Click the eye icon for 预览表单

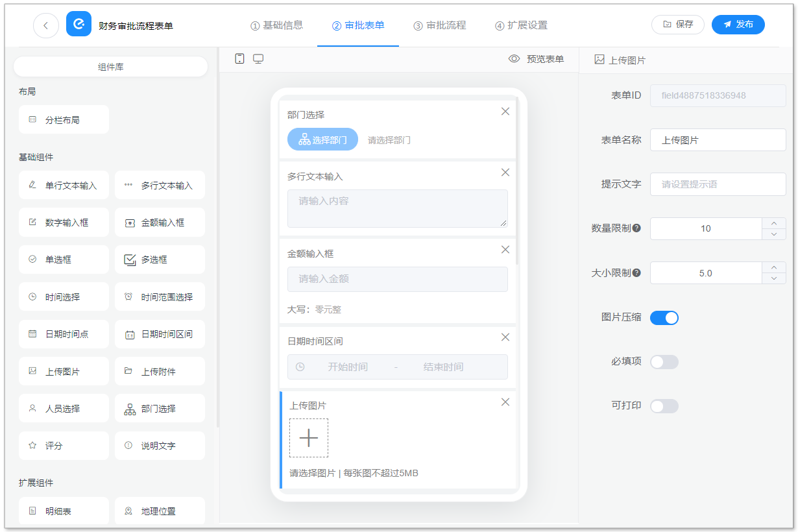(514, 59)
